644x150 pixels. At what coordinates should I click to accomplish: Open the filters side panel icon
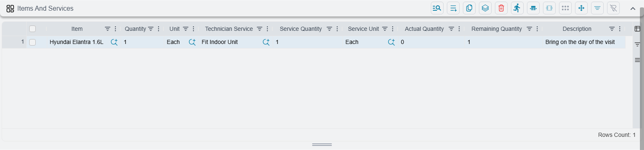click(637, 44)
